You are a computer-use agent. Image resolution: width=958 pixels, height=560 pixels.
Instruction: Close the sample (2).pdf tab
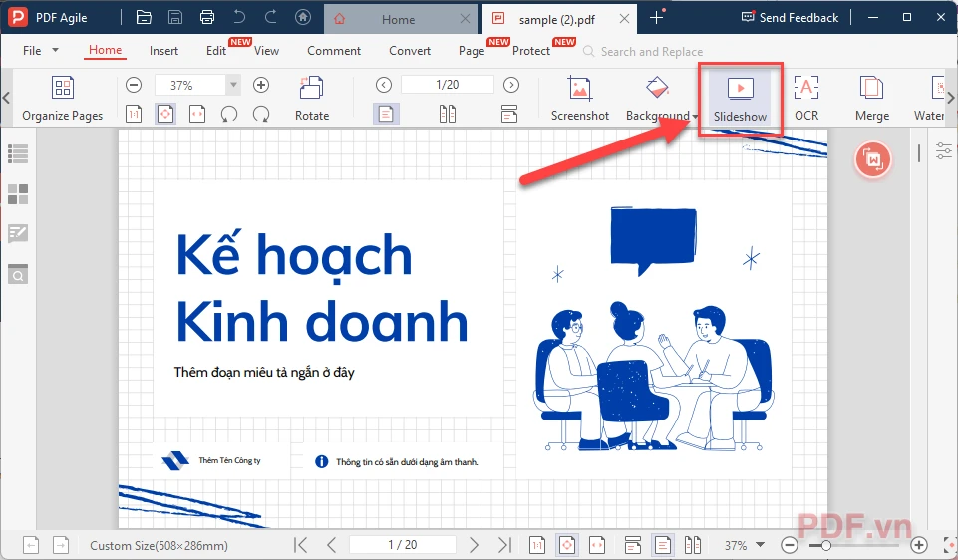[x=624, y=19]
